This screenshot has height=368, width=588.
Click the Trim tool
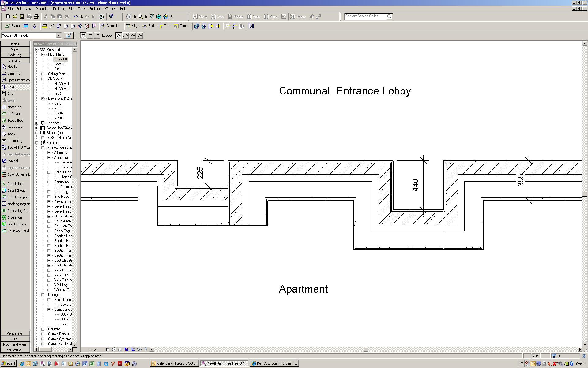point(164,26)
